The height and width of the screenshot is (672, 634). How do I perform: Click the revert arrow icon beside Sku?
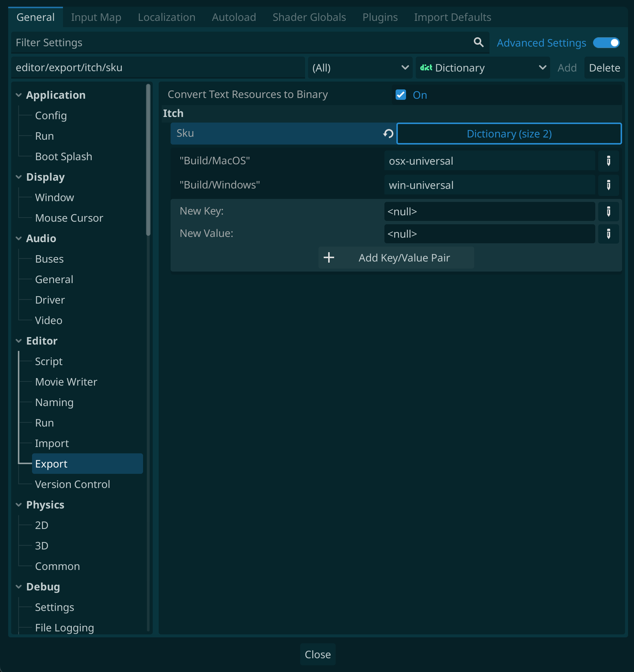tap(388, 134)
